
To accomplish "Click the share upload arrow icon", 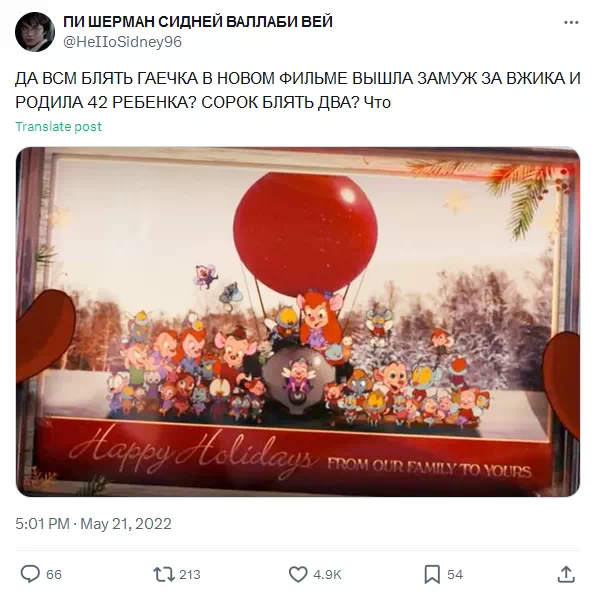I will coord(566,574).
